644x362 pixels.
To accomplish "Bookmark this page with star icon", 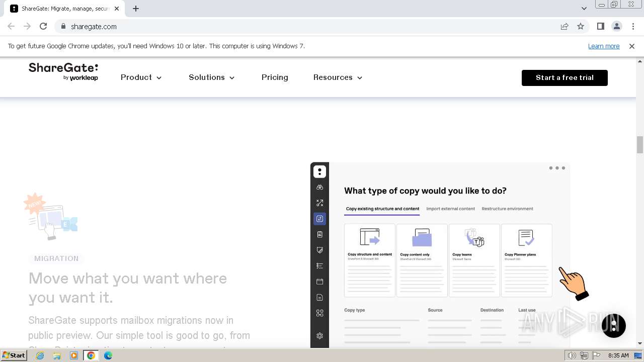I will click(581, 26).
